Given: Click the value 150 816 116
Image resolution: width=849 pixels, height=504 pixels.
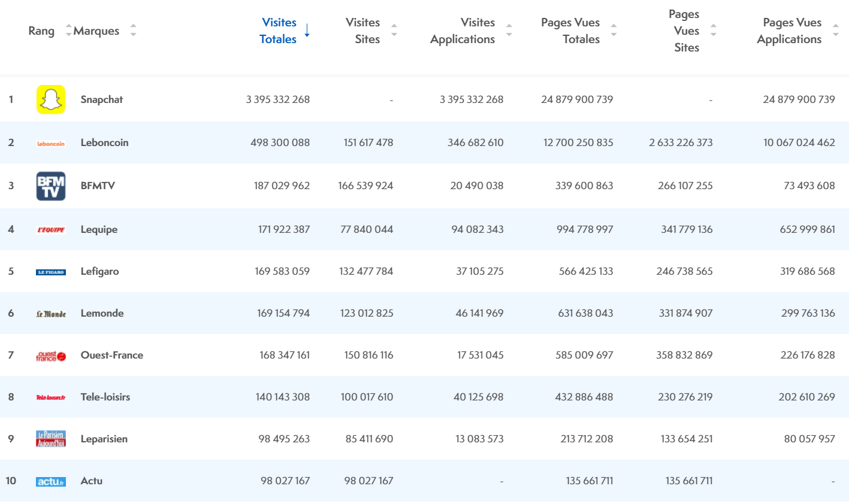Looking at the screenshot, I should pos(369,355).
